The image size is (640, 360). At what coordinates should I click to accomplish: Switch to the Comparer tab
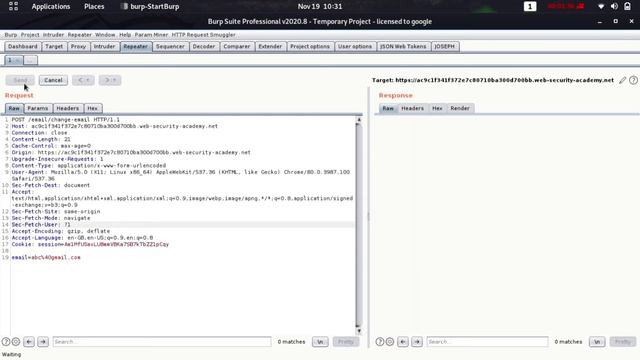point(237,47)
